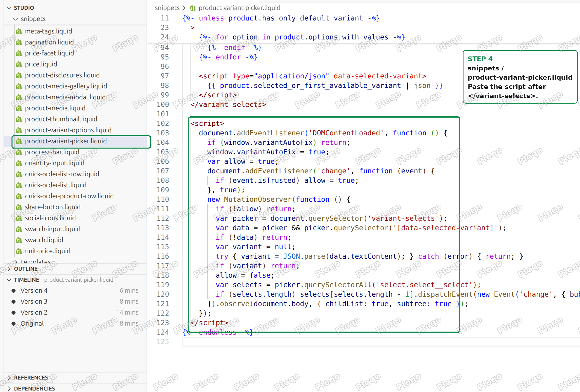Collapse the TIMELINE panel
The height and width of the screenshot is (392, 580).
point(9,280)
